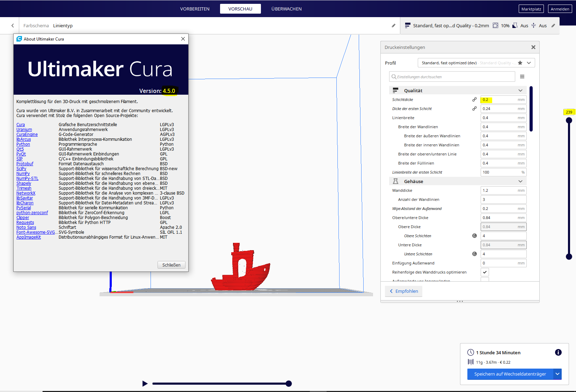Click the layer height icon before Standard profile text
This screenshot has height=392, width=576.
[408, 25]
